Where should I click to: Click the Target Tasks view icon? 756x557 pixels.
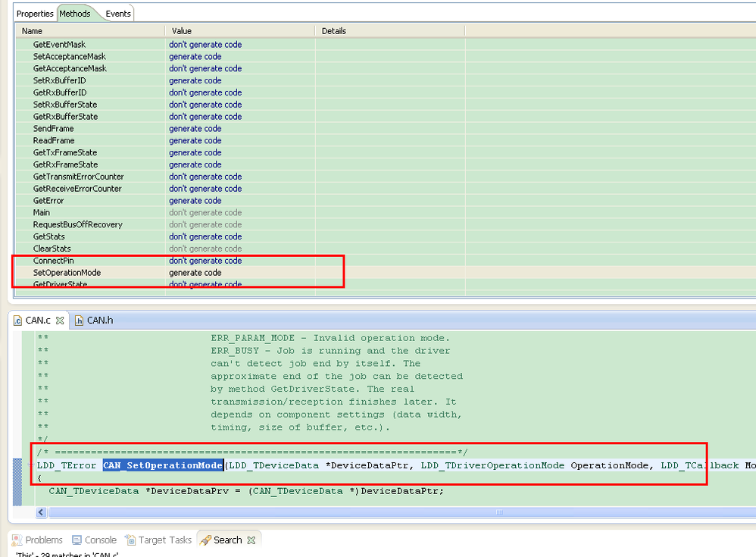(x=130, y=540)
